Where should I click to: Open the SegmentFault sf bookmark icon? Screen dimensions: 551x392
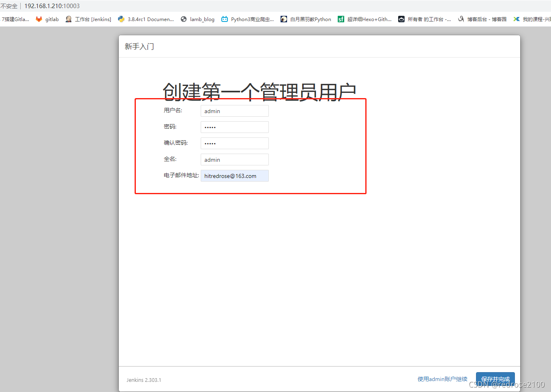click(x=341, y=19)
